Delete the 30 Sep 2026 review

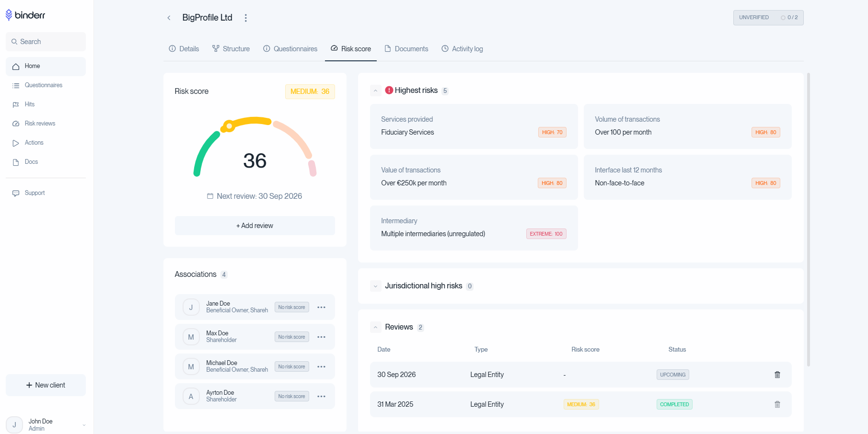point(777,375)
